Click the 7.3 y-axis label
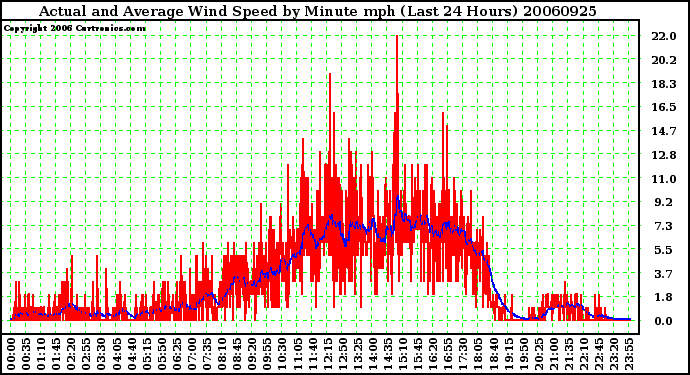The height and width of the screenshot is (375, 690). point(663,226)
